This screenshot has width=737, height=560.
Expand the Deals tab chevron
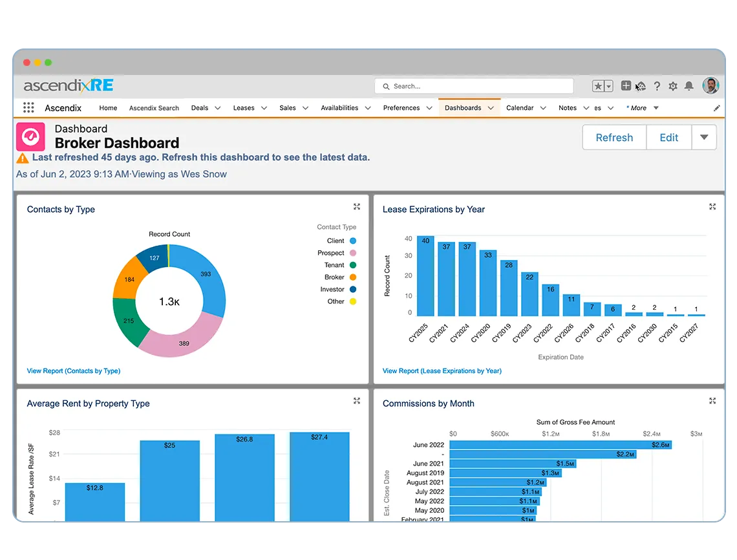coord(218,108)
